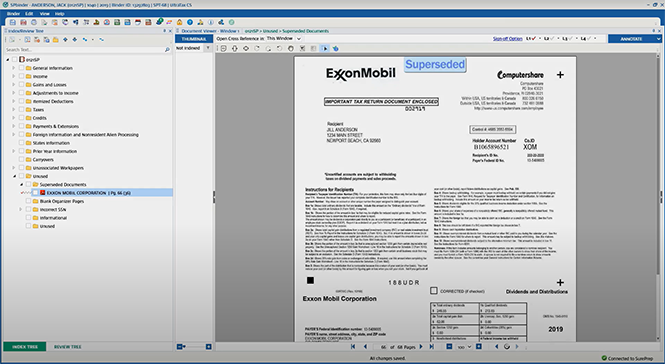
Task: Go to the previous page
Action: [x=365, y=347]
